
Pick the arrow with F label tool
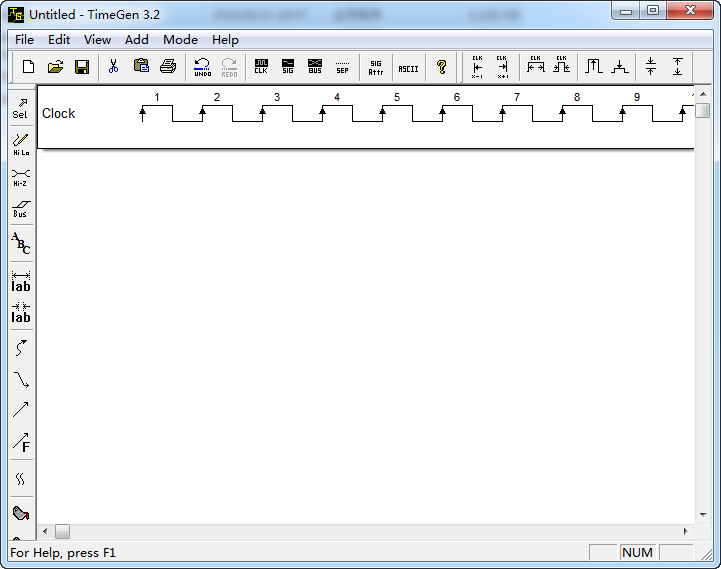21,442
